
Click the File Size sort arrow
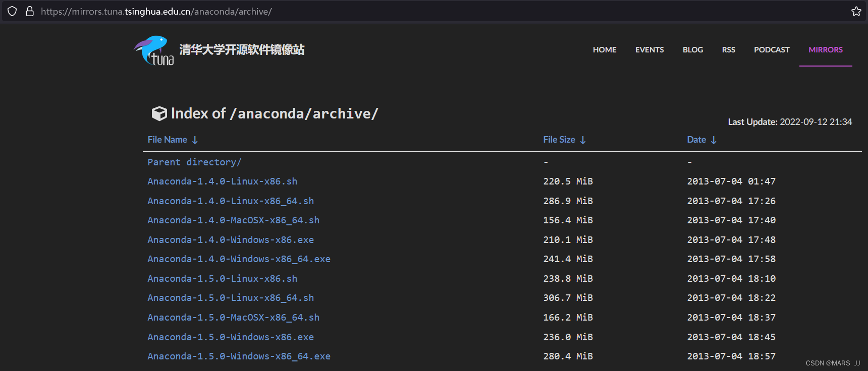point(583,140)
